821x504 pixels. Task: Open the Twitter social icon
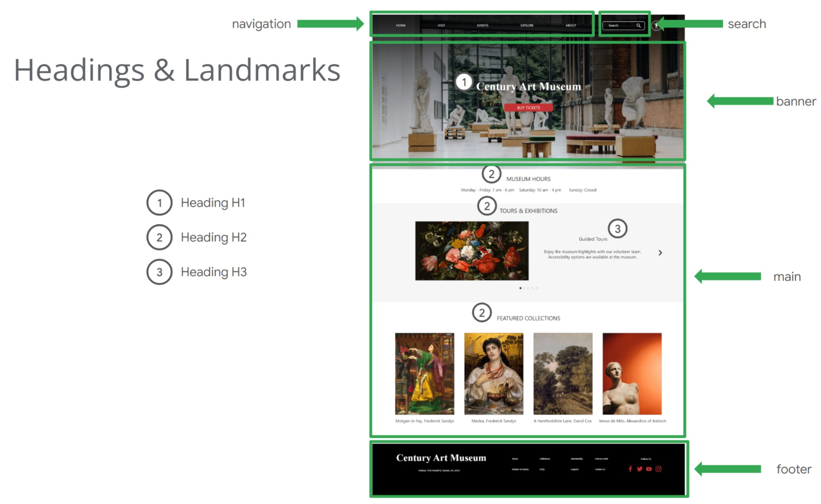pos(639,469)
